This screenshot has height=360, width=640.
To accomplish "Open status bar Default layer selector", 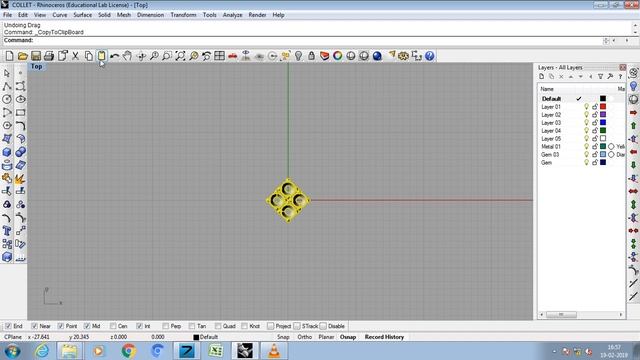I will click(206, 337).
